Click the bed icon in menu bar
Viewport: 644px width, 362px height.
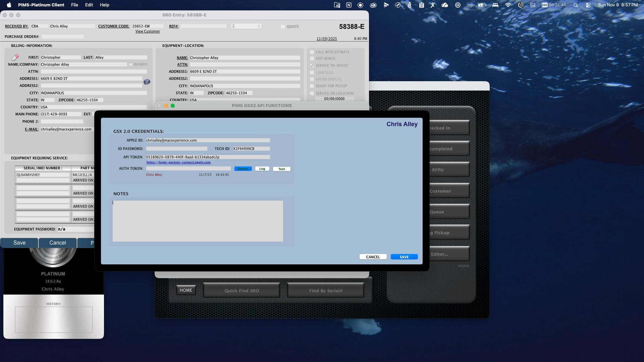point(495,5)
